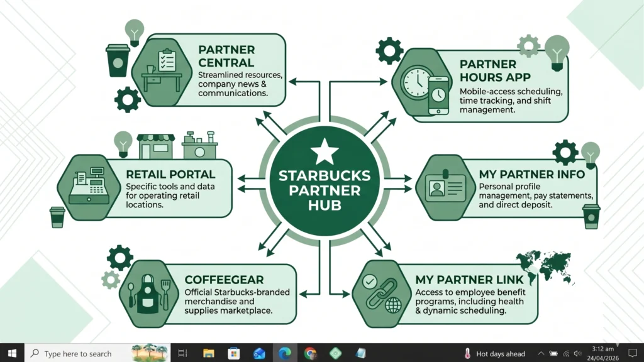Viewport: 644px width, 362px height.
Task: Click the Official Starbucks-branded merchandise description
Action: point(237,301)
